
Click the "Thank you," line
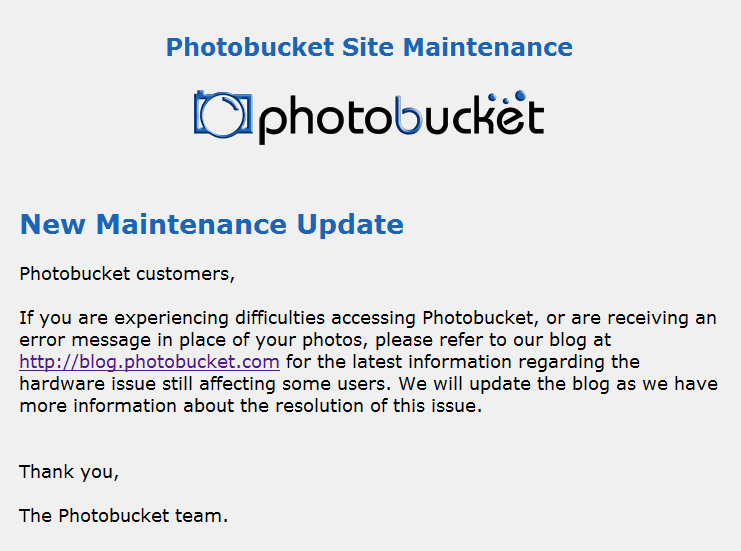pyautogui.click(x=69, y=471)
